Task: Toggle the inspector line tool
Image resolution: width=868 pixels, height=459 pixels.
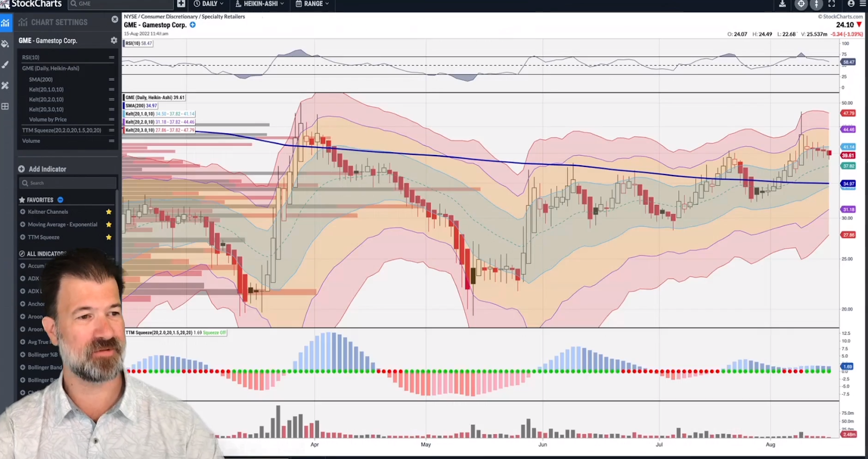Action: pos(816,4)
